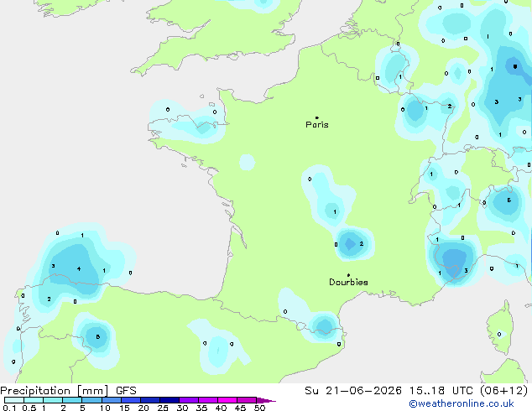The image size is (532, 411).
Task: Click the 2–5 mm legend swatch
Action: point(72,400)
